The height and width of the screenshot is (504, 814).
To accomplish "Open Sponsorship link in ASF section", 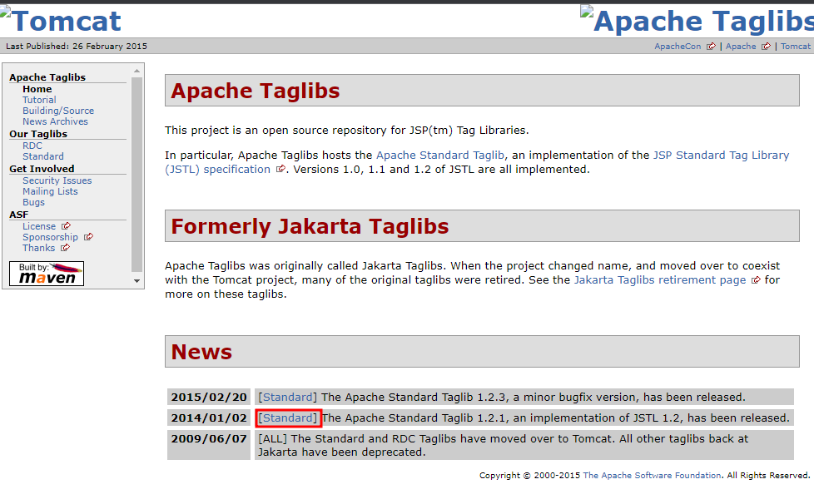I will pyautogui.click(x=51, y=237).
